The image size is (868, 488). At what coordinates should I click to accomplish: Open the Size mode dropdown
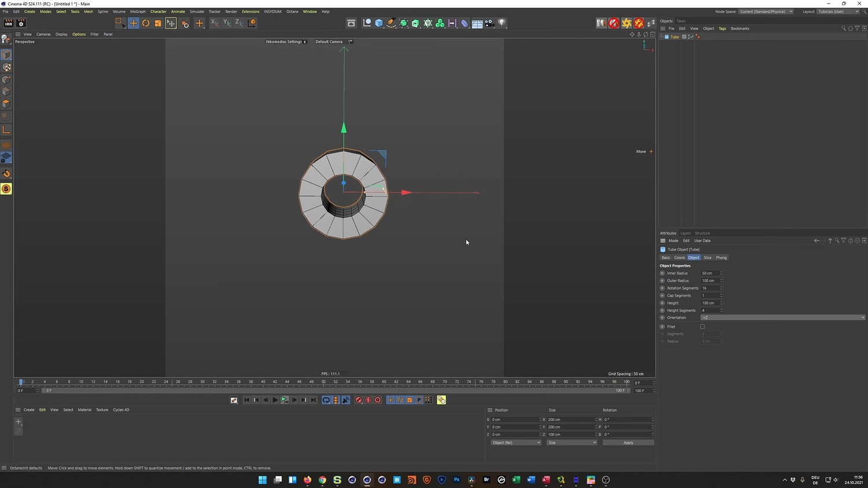572,443
